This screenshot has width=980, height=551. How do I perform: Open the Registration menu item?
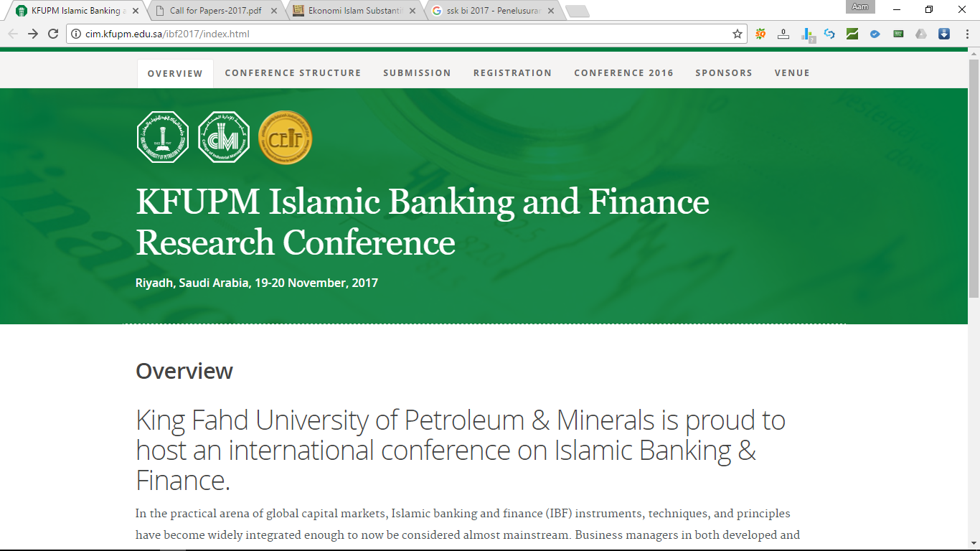(512, 73)
